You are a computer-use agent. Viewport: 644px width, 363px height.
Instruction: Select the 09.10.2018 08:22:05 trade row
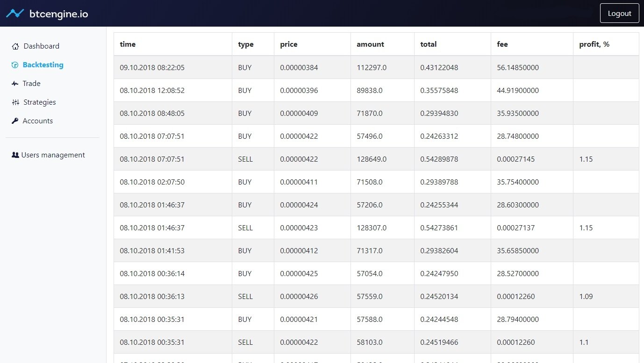152,68
